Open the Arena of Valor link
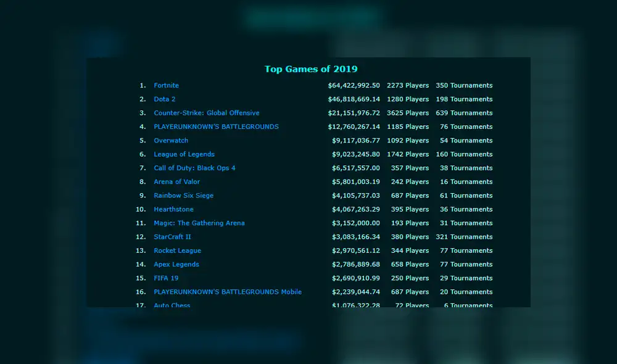Image resolution: width=617 pixels, height=364 pixels. click(176, 181)
